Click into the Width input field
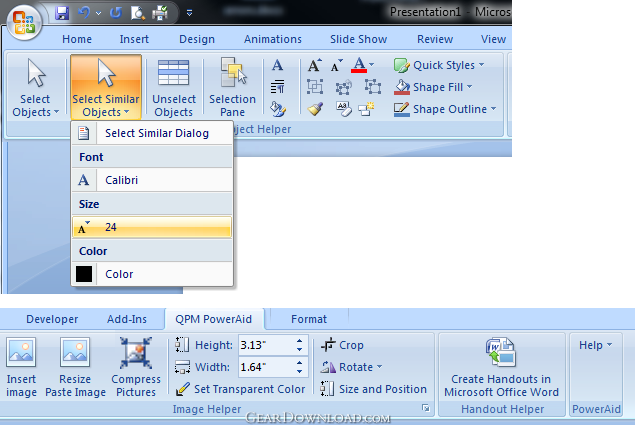Screen dimensions: 636x426 (x=267, y=367)
